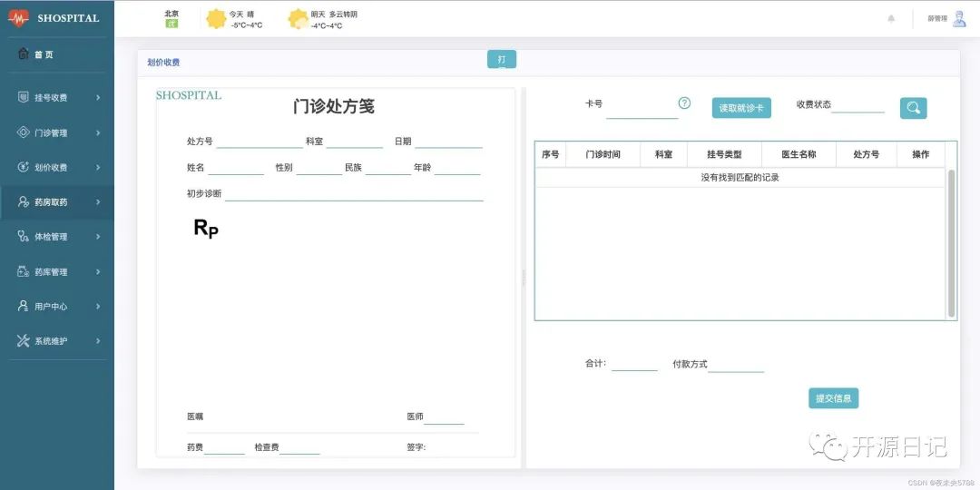Image resolution: width=980 pixels, height=490 pixels.
Task: Expand the 用户中心 menu chevron
Action: point(98,307)
